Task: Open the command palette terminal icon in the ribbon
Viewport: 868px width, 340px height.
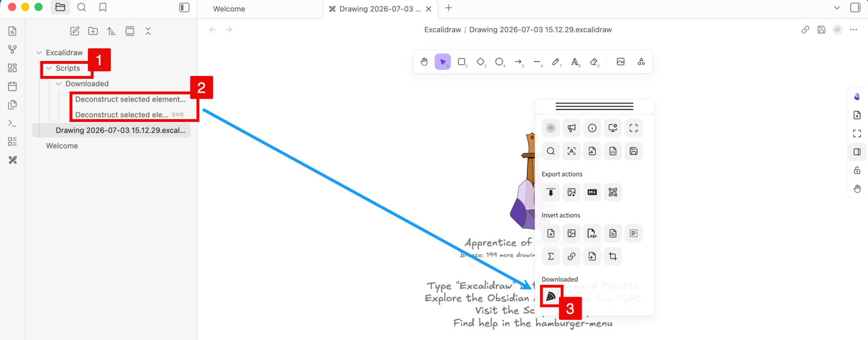Action: point(12,123)
